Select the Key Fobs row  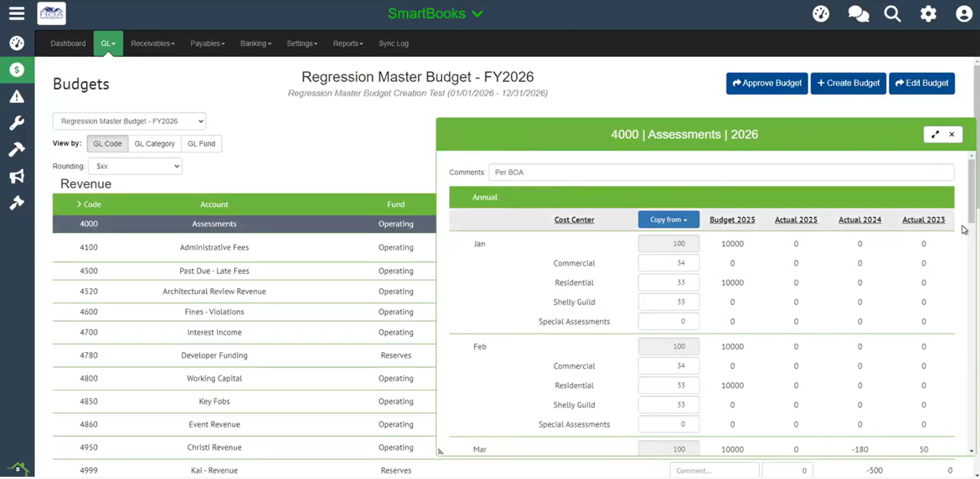[244, 401]
